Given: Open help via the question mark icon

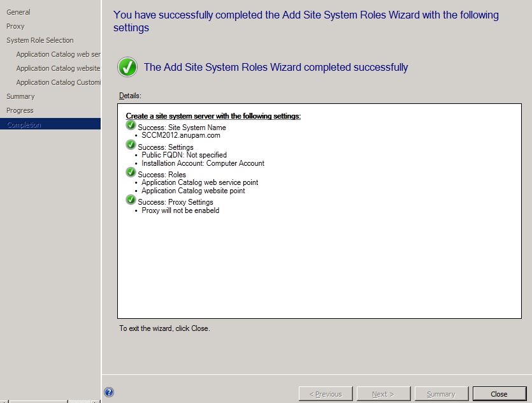Looking at the screenshot, I should [108, 392].
